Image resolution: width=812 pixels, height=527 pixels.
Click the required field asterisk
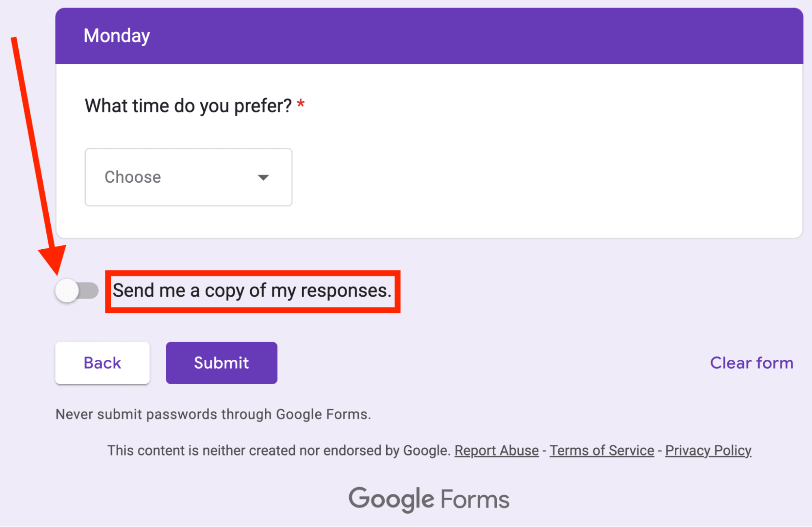pos(301,104)
